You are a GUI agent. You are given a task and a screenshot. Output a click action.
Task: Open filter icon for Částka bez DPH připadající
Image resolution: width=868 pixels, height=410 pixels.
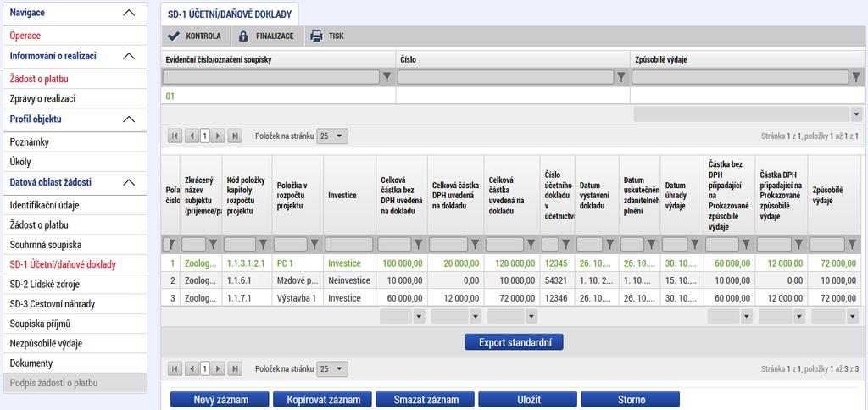click(746, 244)
